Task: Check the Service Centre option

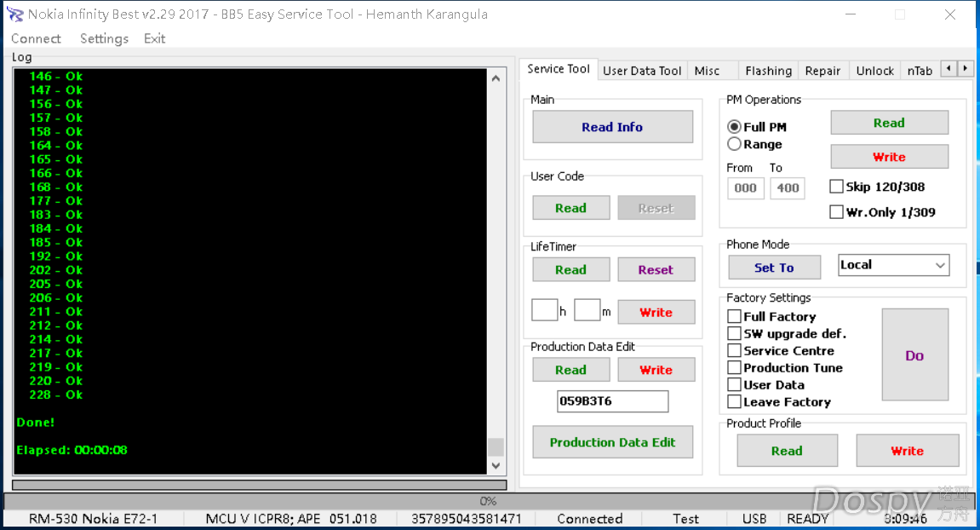Action: click(x=735, y=350)
